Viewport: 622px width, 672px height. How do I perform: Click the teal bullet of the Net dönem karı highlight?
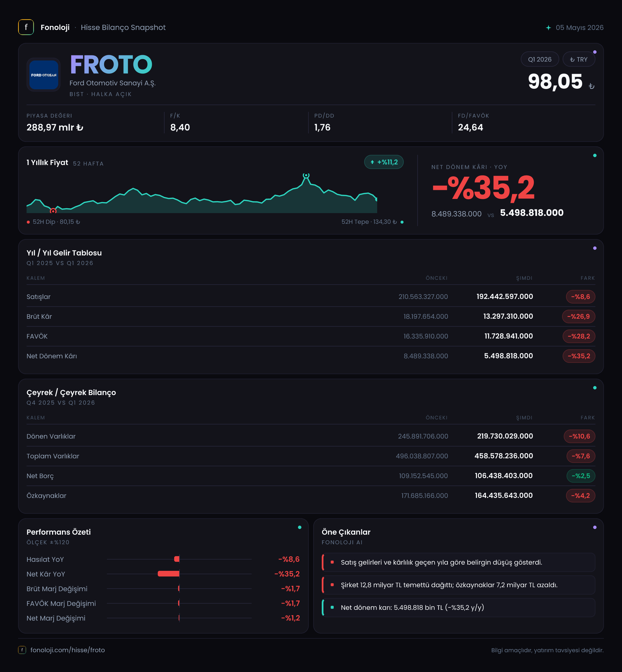[332, 607]
